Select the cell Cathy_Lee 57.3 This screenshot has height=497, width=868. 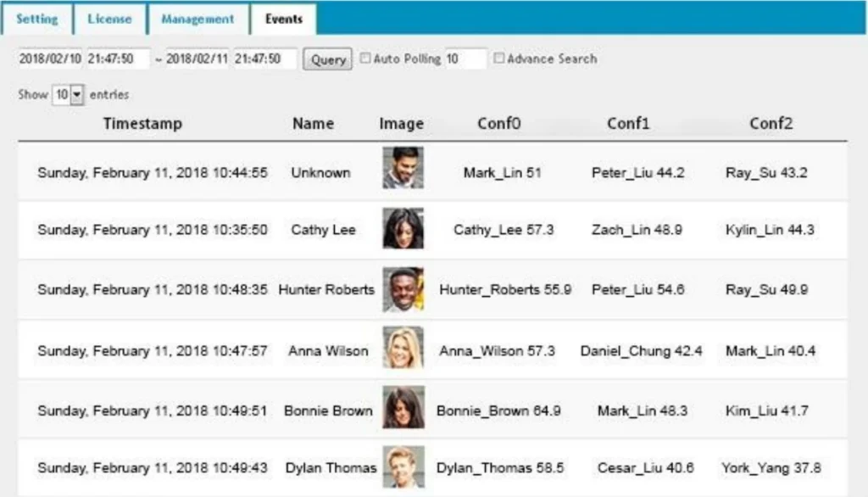pyautogui.click(x=504, y=230)
